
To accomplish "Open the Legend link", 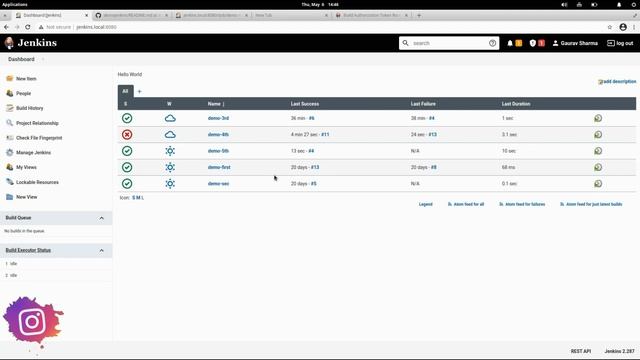I will pyautogui.click(x=425, y=204).
